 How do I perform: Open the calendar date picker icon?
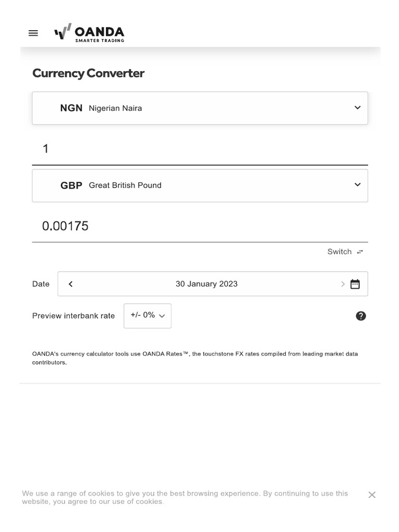pos(355,284)
